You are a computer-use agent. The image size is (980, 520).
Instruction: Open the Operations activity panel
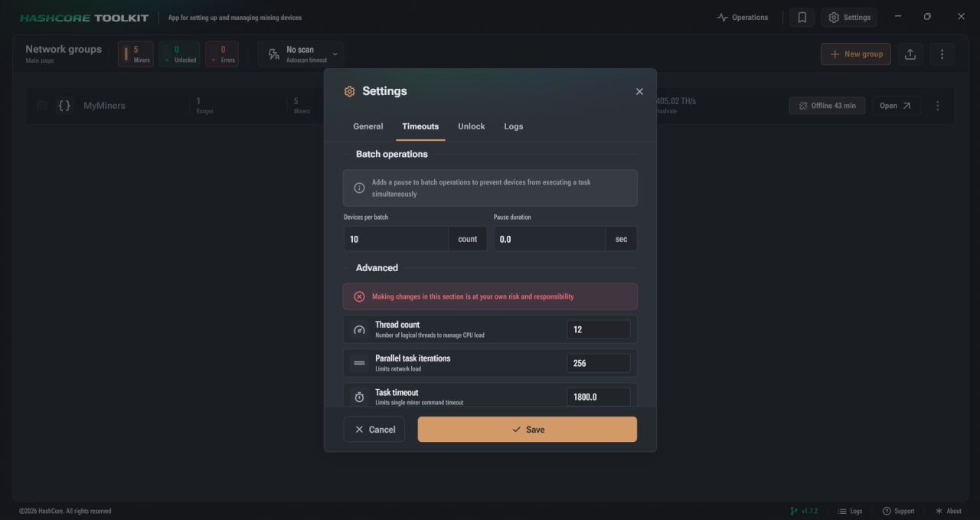(x=742, y=18)
